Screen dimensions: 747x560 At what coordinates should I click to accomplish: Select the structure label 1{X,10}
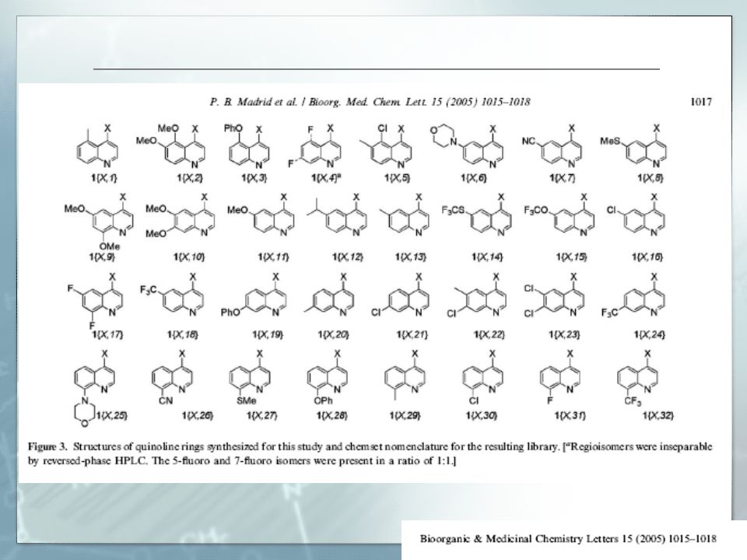[189, 257]
